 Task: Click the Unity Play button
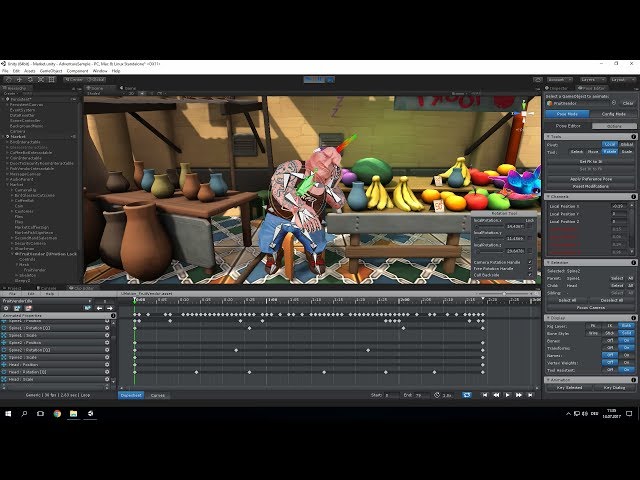point(309,80)
